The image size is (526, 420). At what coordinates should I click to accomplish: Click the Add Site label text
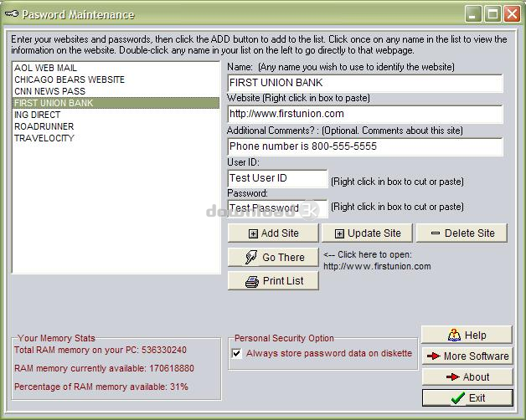click(x=280, y=233)
